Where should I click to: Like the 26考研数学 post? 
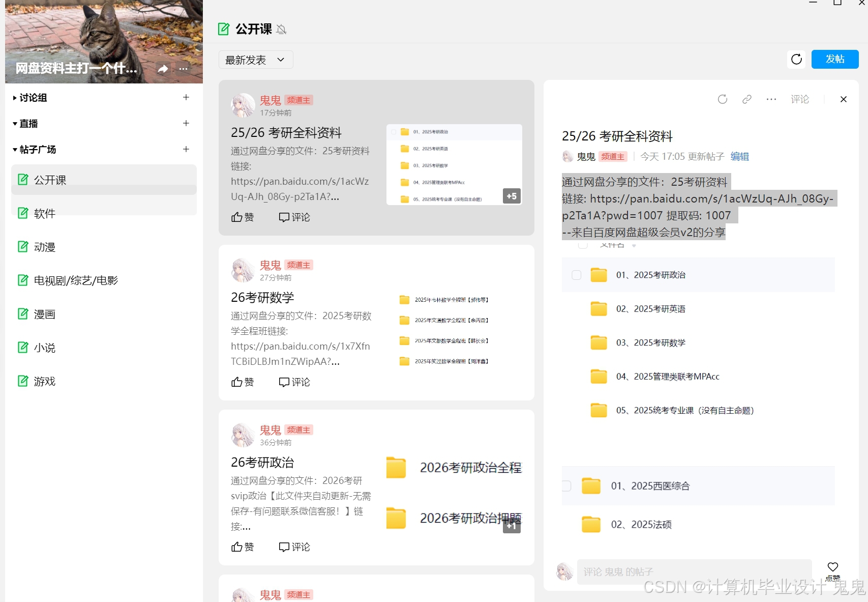coord(243,382)
